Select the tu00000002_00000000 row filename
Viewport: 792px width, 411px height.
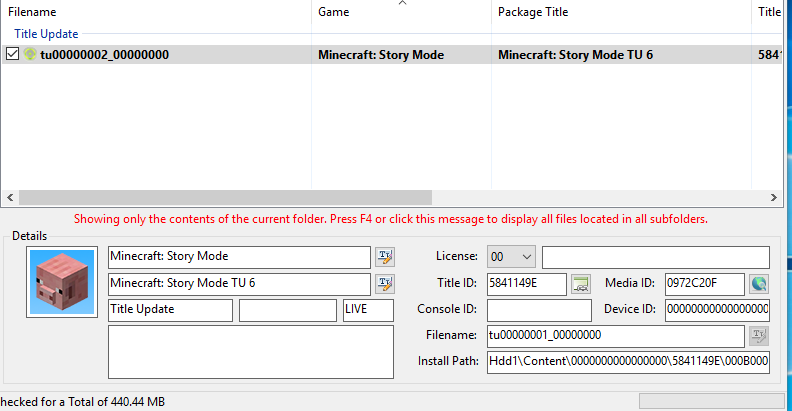(105, 55)
